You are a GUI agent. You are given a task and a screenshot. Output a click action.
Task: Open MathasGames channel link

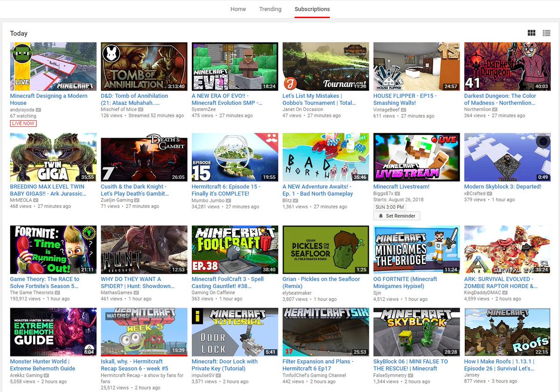(117, 293)
